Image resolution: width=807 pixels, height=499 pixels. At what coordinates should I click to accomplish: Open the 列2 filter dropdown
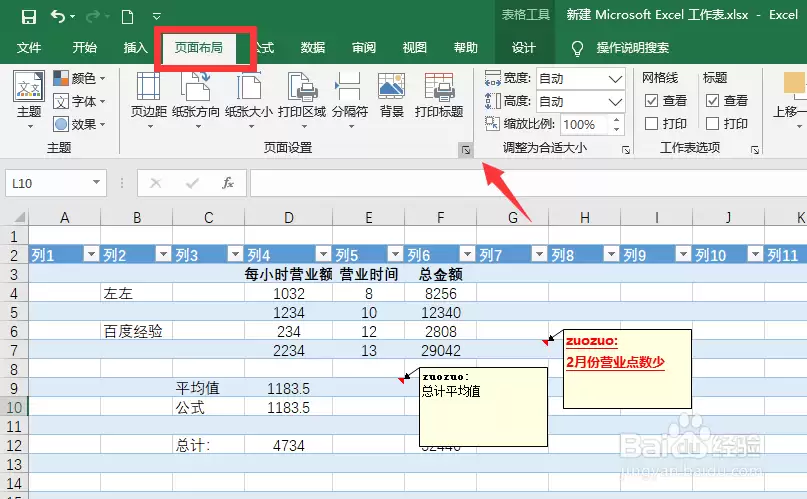163,254
